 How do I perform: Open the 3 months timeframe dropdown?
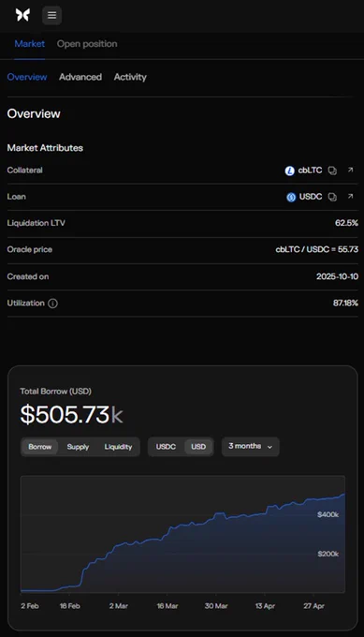click(x=251, y=447)
